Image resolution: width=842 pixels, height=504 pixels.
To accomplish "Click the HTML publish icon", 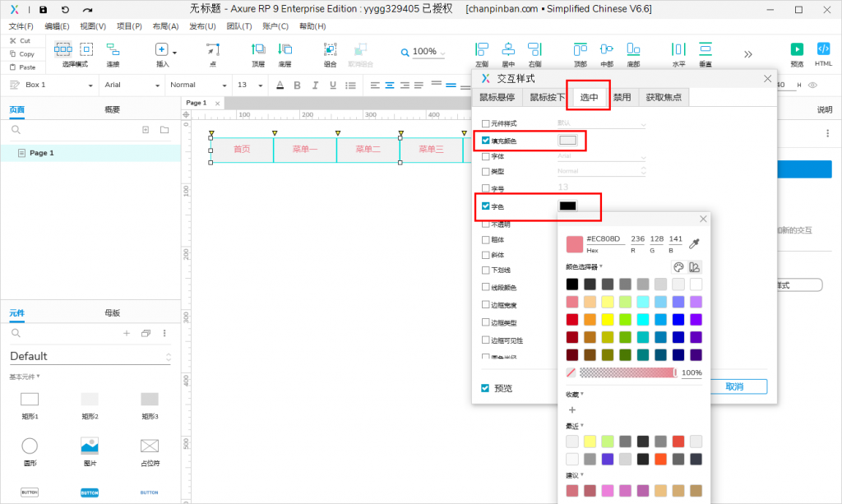I will pyautogui.click(x=823, y=49).
